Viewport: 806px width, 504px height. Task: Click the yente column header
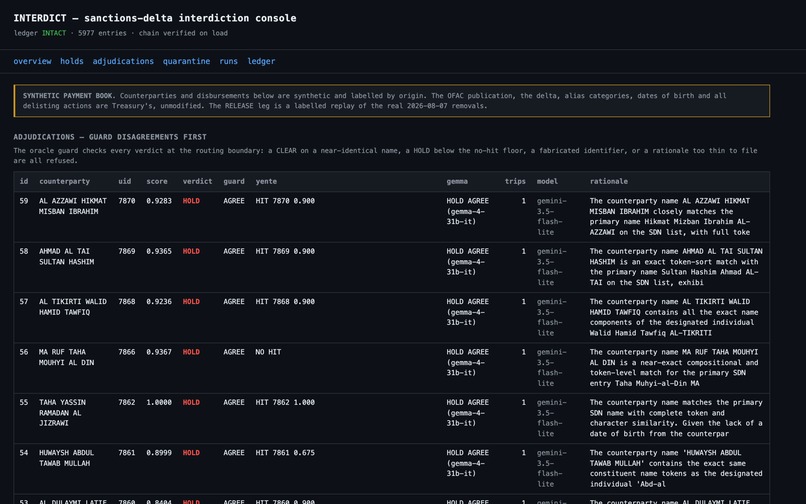pos(266,181)
